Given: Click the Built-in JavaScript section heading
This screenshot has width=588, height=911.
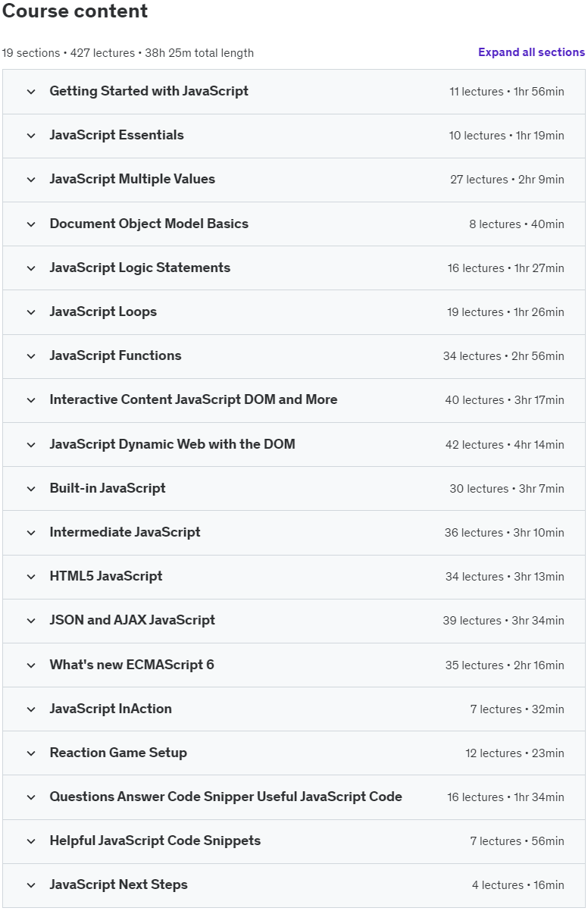Looking at the screenshot, I should pos(108,488).
